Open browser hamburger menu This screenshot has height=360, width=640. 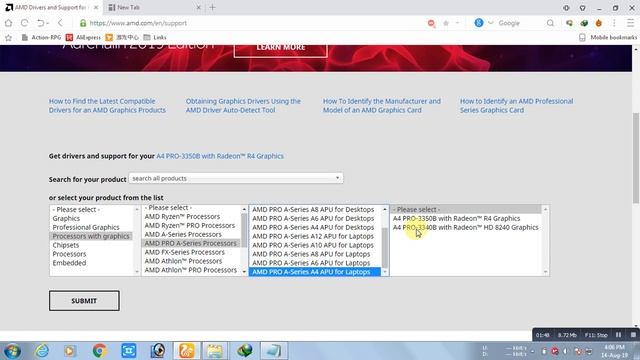click(x=630, y=23)
